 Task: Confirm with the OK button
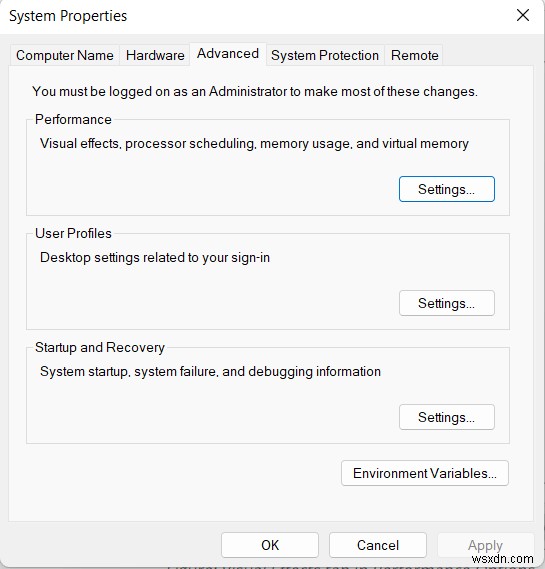tap(270, 545)
